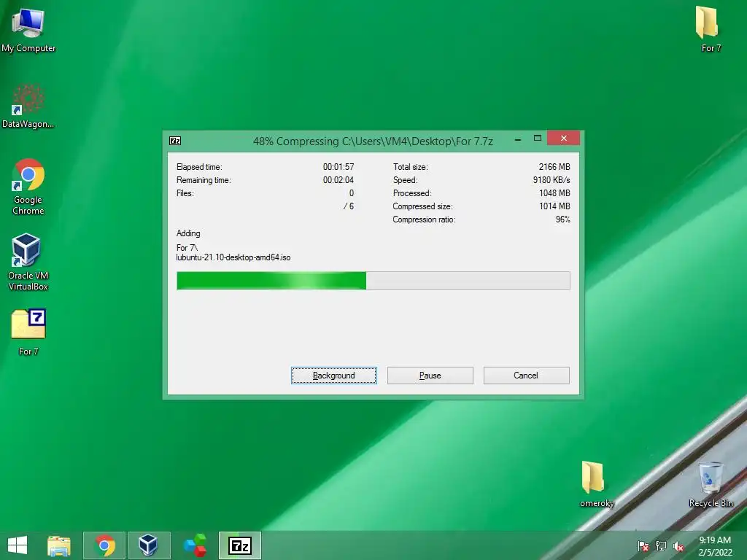The height and width of the screenshot is (560, 747).
Task: Click the 'Compression ratio:' label
Action: (x=424, y=219)
